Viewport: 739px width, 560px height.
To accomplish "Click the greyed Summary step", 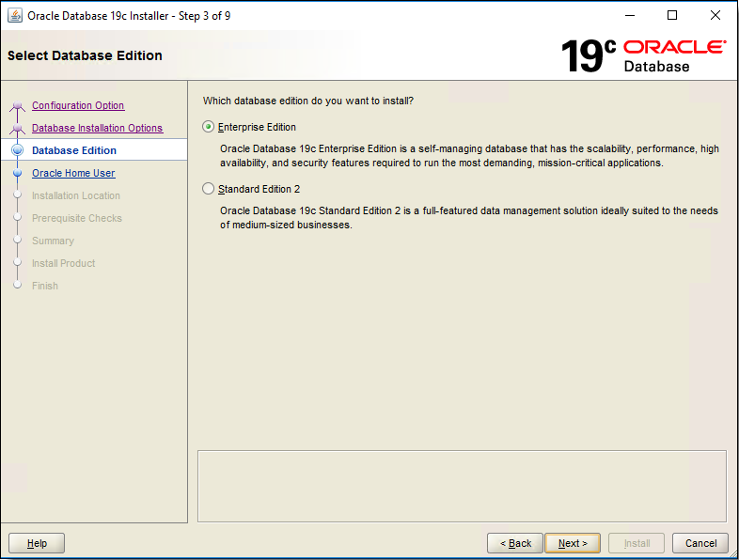I will [53, 241].
